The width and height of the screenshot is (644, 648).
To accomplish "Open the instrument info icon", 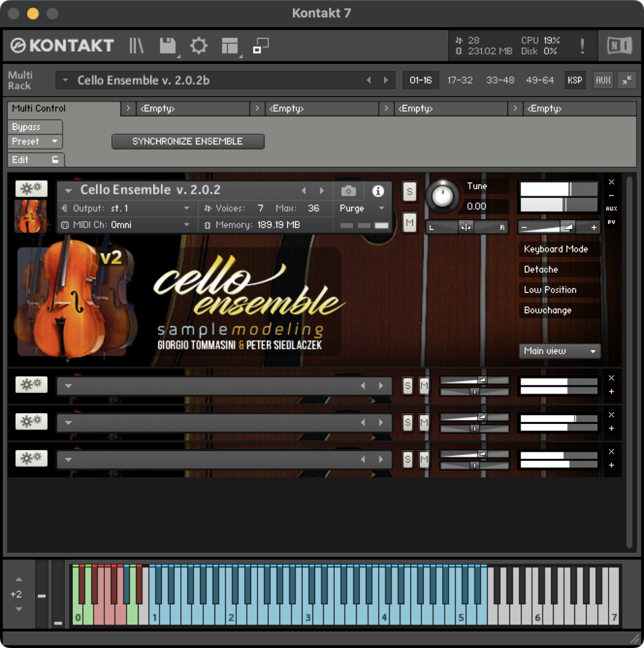I will pyautogui.click(x=378, y=191).
